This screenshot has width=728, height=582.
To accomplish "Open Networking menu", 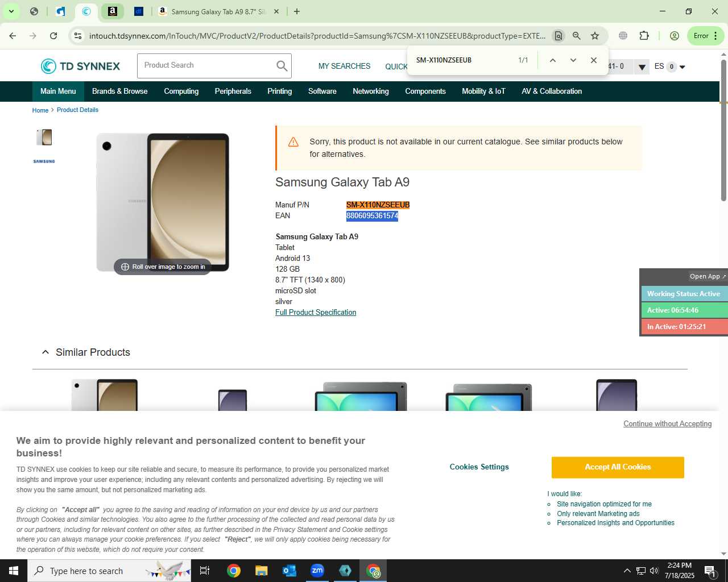I will (371, 92).
